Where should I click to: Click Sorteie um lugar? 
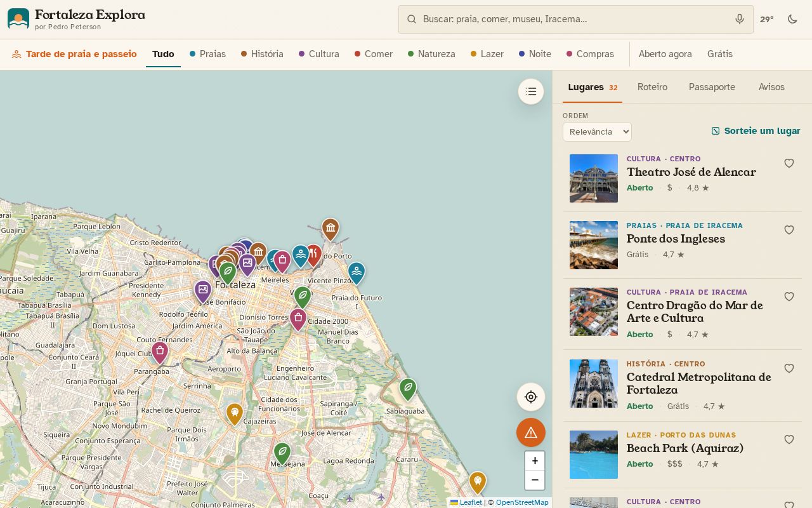pyautogui.click(x=756, y=131)
